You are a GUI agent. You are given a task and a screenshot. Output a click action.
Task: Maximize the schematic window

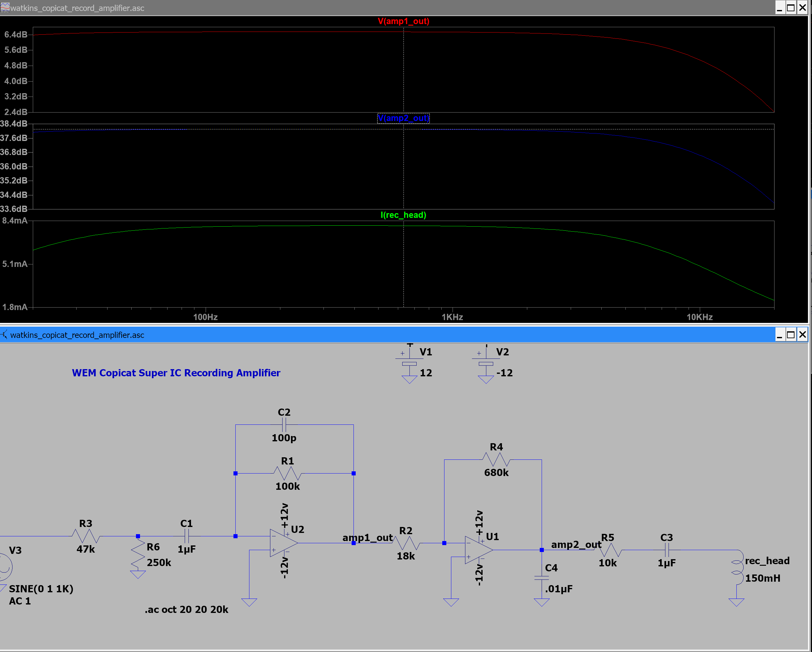[791, 334]
